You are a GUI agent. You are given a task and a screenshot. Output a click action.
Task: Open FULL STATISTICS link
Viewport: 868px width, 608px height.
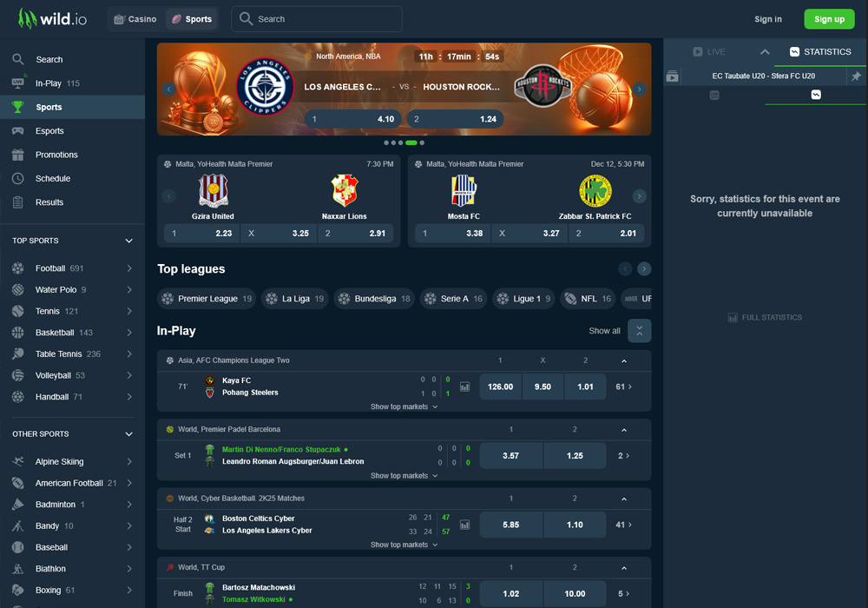click(x=765, y=317)
